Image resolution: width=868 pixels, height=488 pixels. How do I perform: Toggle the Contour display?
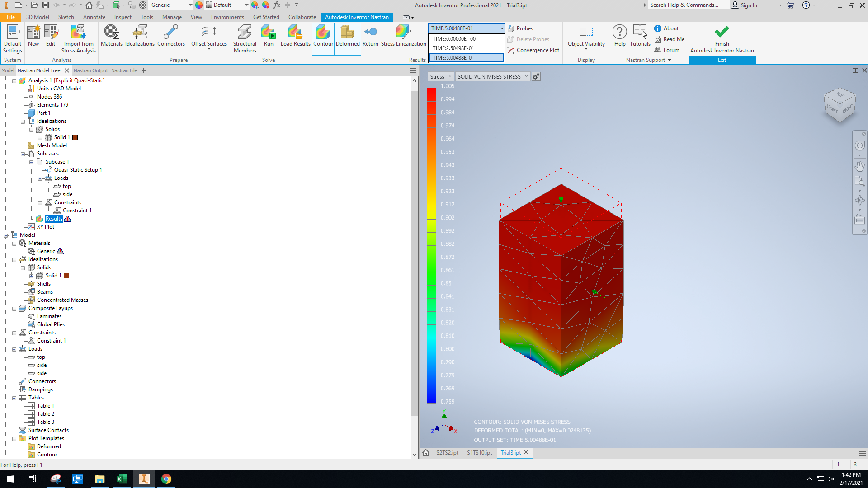coord(323,36)
